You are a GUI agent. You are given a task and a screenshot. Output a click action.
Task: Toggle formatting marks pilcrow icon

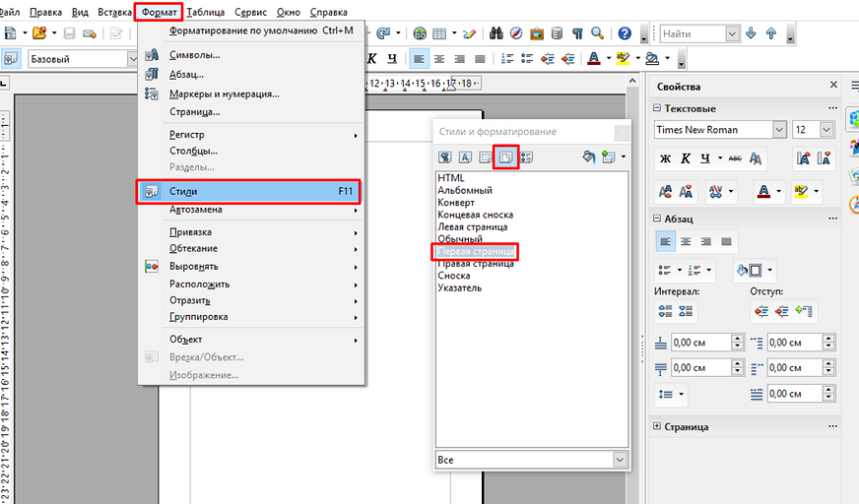pyautogui.click(x=577, y=33)
